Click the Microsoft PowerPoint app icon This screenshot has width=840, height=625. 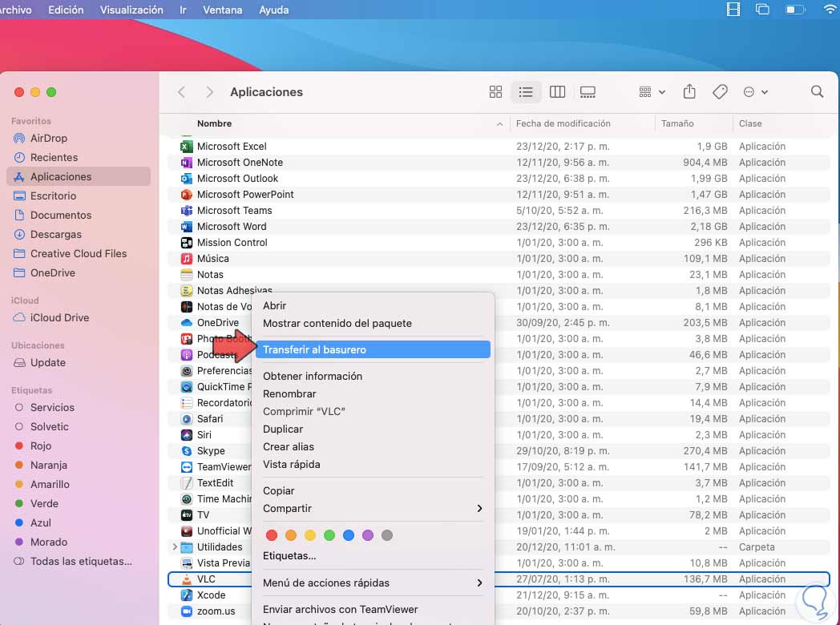click(x=187, y=195)
